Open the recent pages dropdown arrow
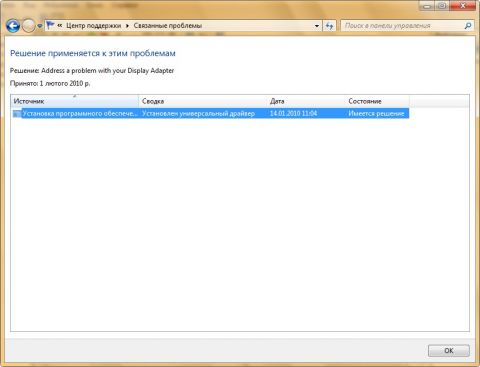 pos(39,26)
